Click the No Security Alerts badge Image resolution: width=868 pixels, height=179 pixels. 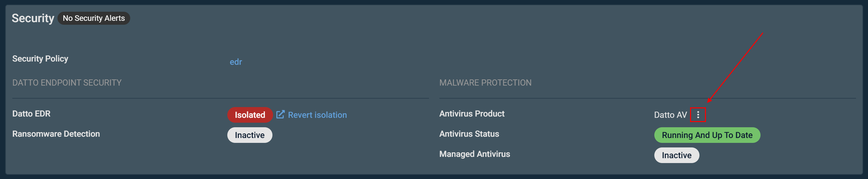(x=94, y=18)
